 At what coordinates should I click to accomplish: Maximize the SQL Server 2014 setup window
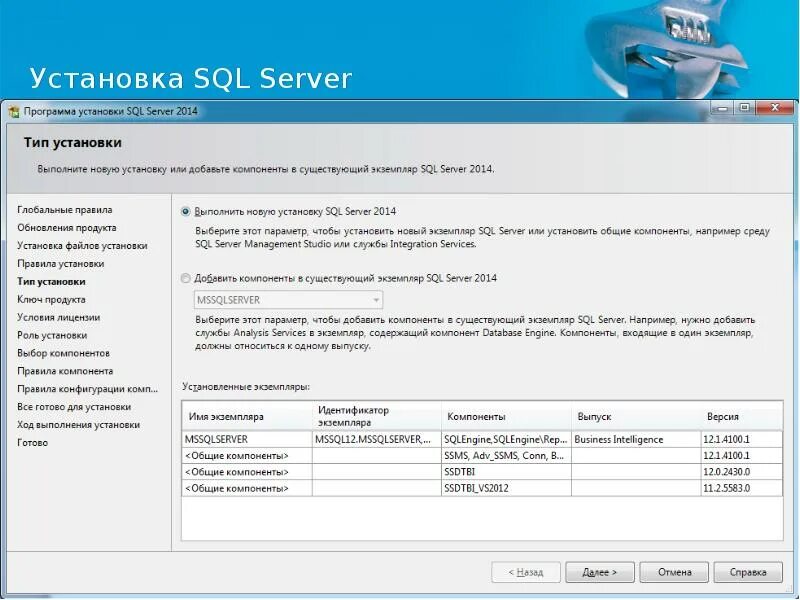click(745, 108)
